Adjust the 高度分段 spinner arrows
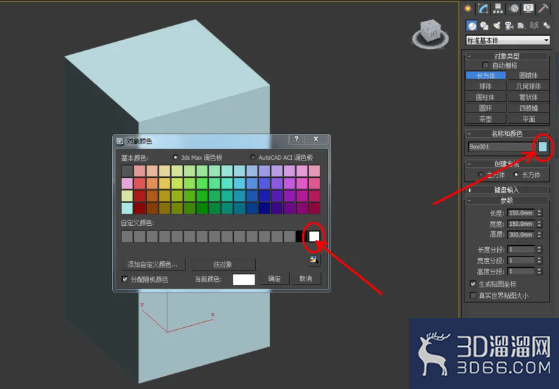Image resolution: width=559 pixels, height=389 pixels. 539,271
